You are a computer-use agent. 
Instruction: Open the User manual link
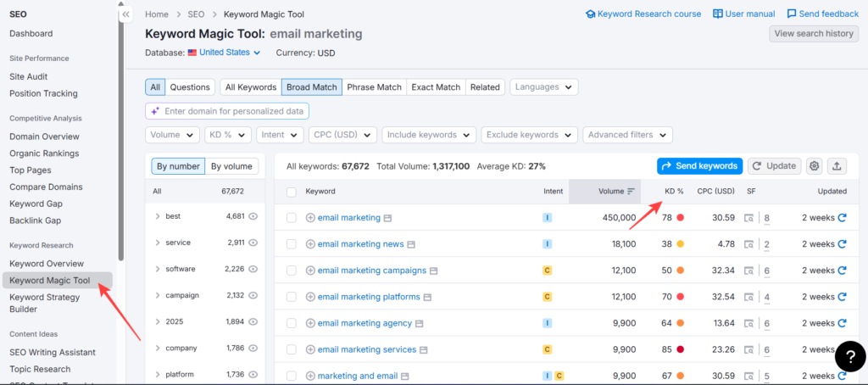744,14
